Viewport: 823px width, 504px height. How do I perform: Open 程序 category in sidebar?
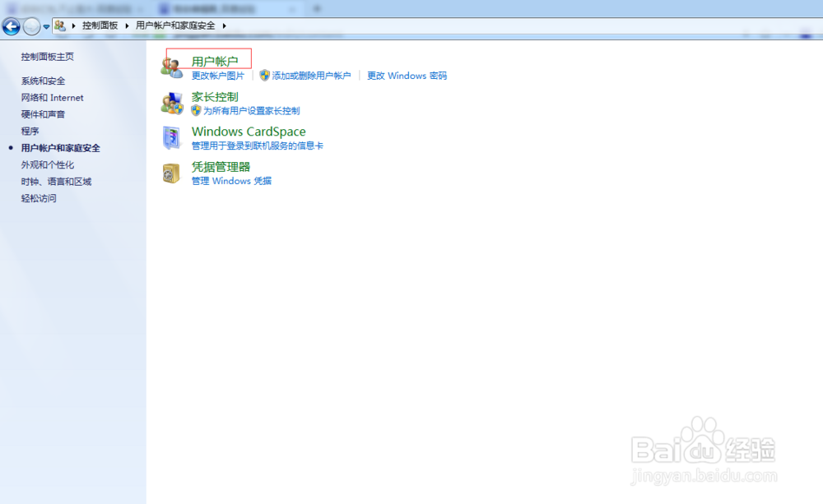[30, 131]
